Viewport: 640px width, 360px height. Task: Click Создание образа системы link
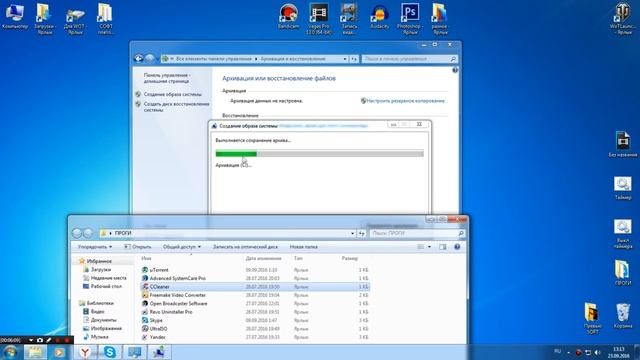pos(173,94)
